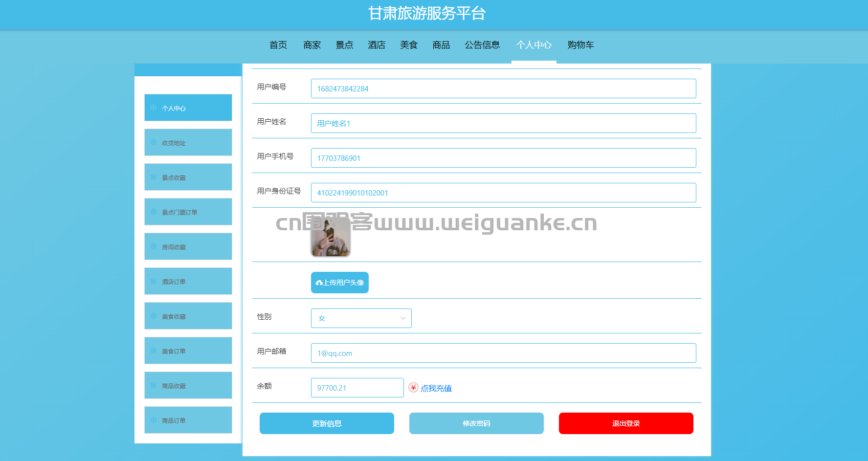Expand the gender select chevron arrow
Viewport: 868px width, 461px height.
coord(403,318)
